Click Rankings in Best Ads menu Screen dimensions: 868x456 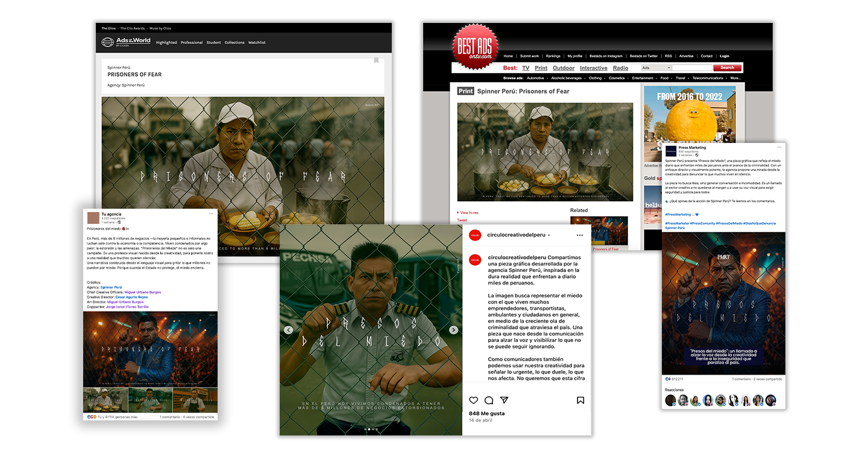553,56
